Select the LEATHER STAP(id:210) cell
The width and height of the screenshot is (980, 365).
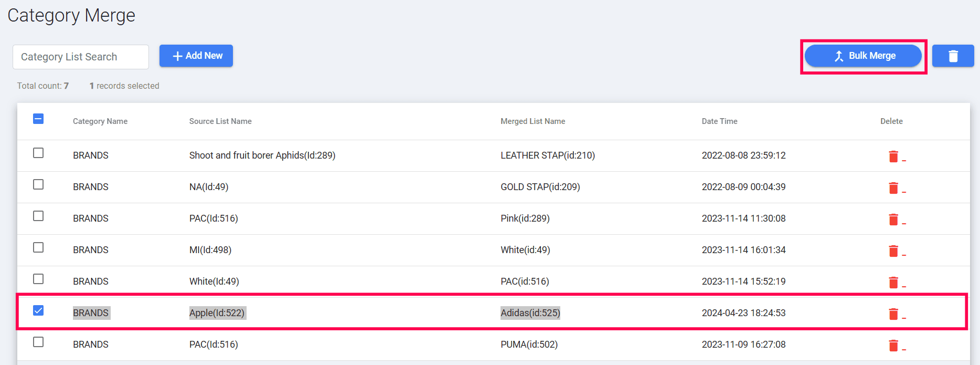[548, 155]
